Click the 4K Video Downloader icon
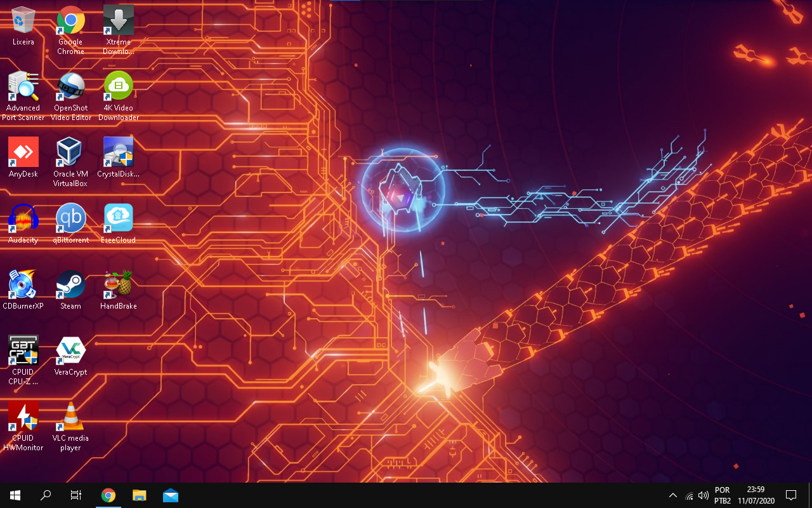Screen dimensions: 812x508 click(x=119, y=87)
